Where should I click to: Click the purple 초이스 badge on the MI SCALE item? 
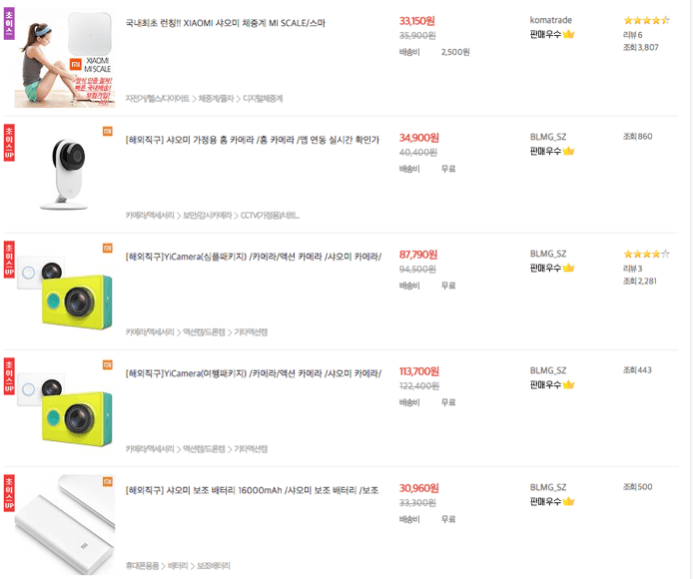click(x=8, y=25)
